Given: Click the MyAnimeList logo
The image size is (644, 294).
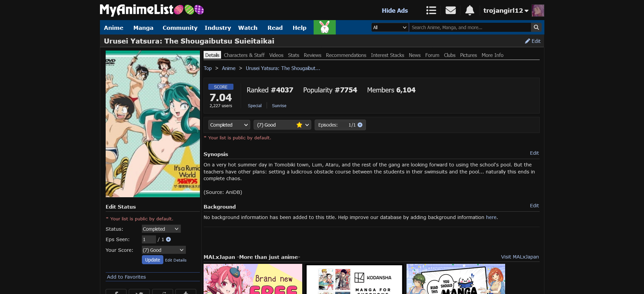Looking at the screenshot, I should coord(152,10).
